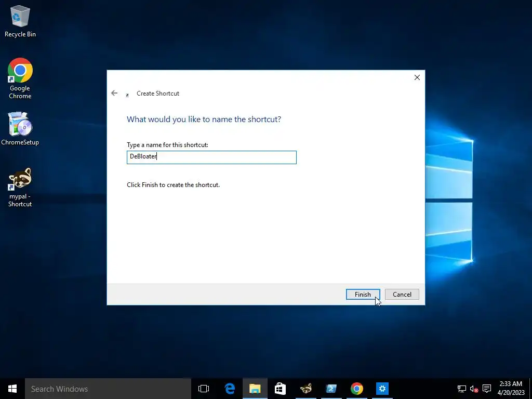Click the Search Windows box
Viewport: 532px width, 399px height.
point(108,389)
